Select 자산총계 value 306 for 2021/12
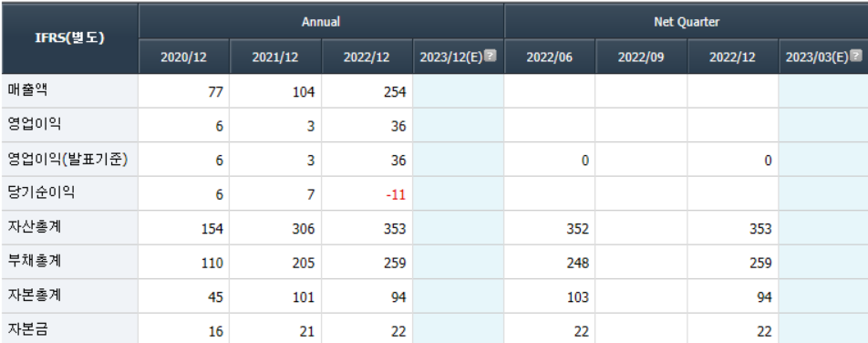 pos(304,229)
